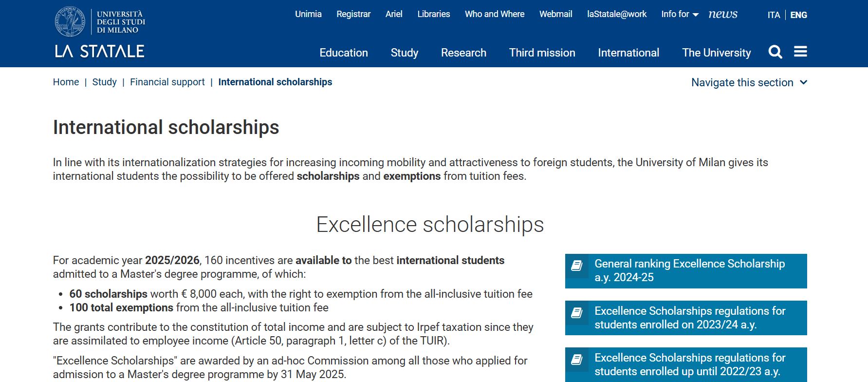Expand the Info for dropdown
The image size is (868, 382).
pyautogui.click(x=680, y=14)
